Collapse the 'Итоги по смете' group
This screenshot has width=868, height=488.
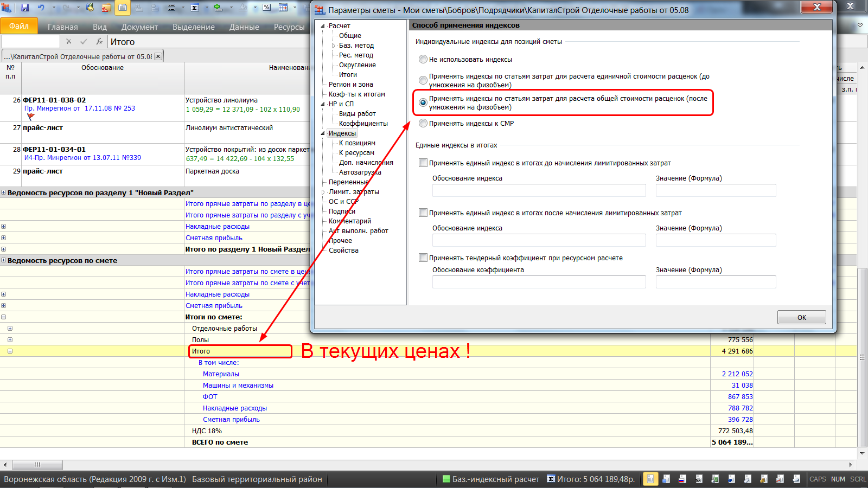pos(4,317)
